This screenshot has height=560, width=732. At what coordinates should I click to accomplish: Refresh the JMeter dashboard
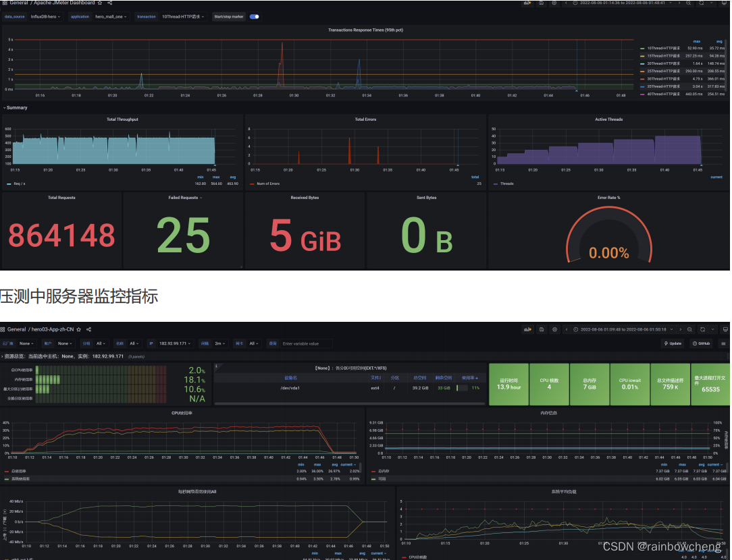pyautogui.click(x=702, y=3)
